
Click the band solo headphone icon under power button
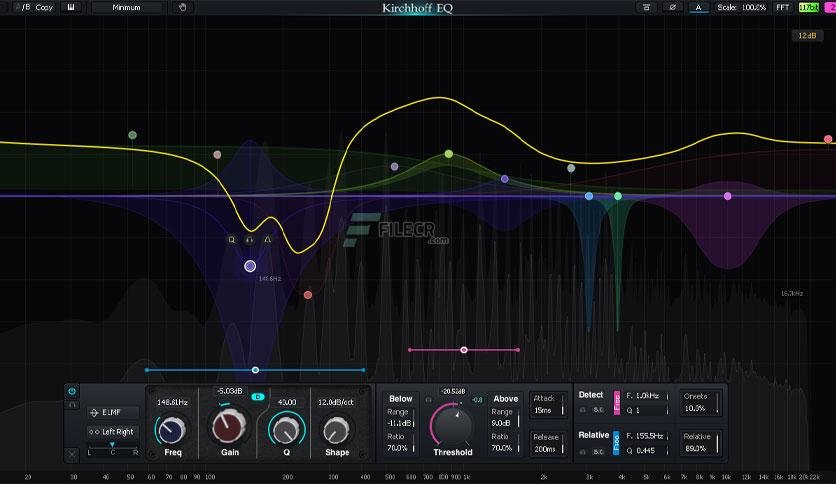(x=72, y=406)
